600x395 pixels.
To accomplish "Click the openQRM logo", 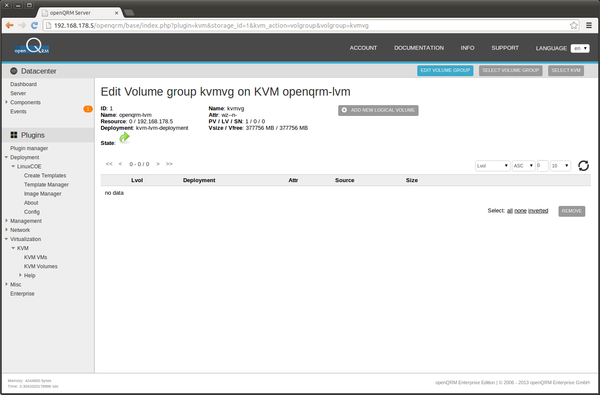I will click(32, 47).
